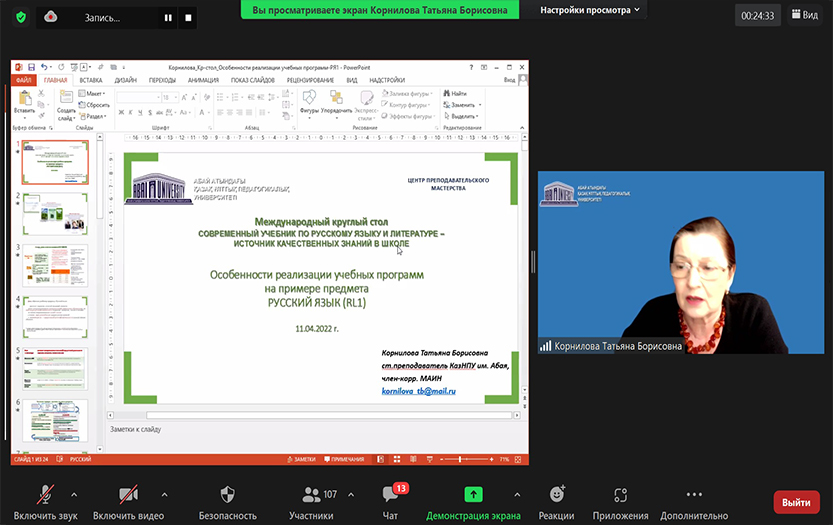The height and width of the screenshot is (525, 833).
Task: Select slide 3 thumbnail in the panel
Action: pyautogui.click(x=55, y=265)
